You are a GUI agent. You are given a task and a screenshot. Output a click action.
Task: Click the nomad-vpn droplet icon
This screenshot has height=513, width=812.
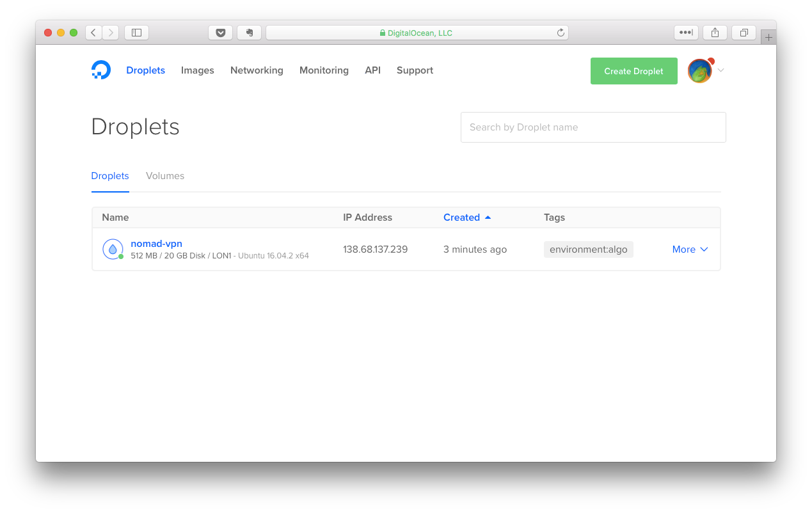tap(113, 249)
